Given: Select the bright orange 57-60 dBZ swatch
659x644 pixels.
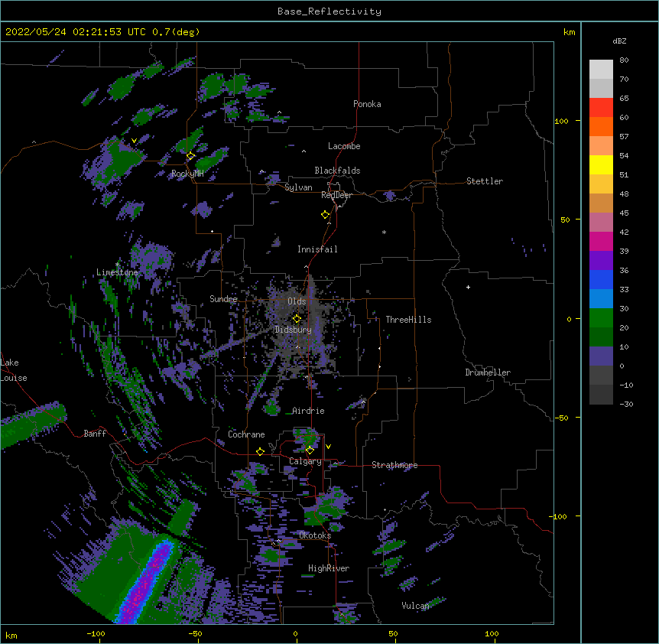Looking at the screenshot, I should [601, 126].
